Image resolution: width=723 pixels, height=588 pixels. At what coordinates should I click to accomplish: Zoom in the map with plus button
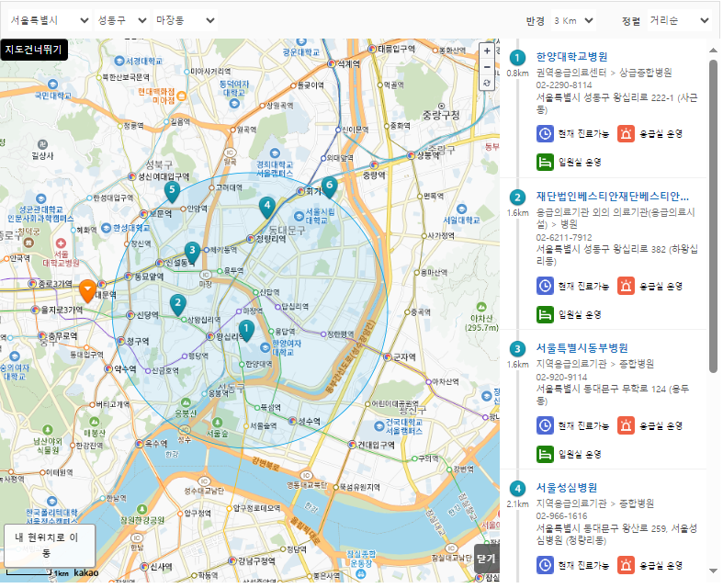coord(487,51)
